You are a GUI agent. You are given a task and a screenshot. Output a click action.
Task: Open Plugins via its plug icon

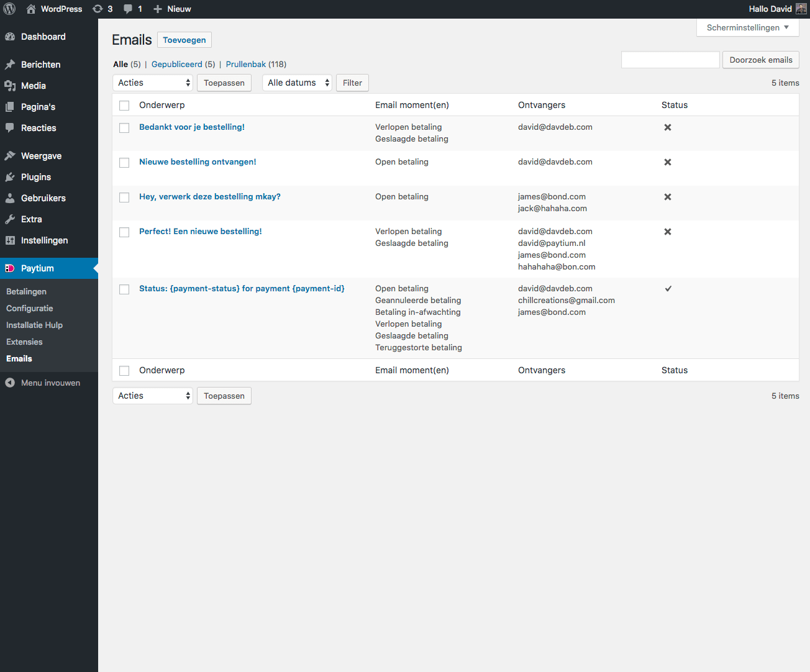coord(10,177)
